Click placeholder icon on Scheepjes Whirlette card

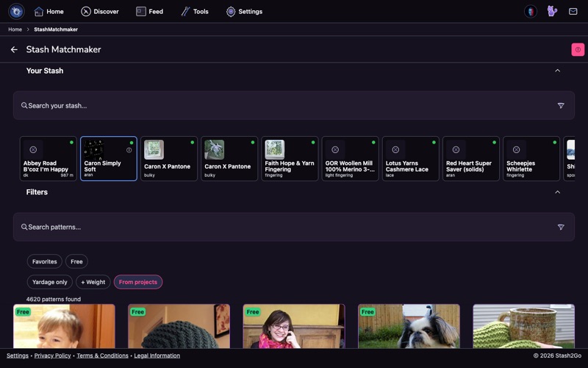[x=516, y=149]
